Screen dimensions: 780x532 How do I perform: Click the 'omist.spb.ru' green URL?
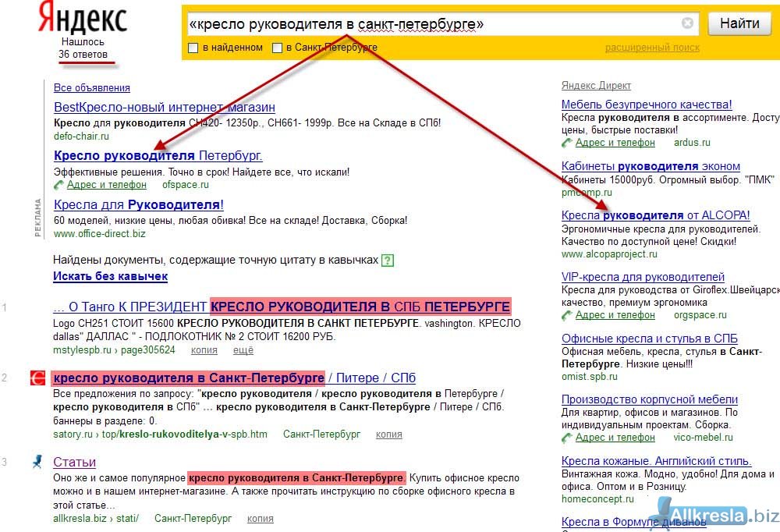point(590,377)
